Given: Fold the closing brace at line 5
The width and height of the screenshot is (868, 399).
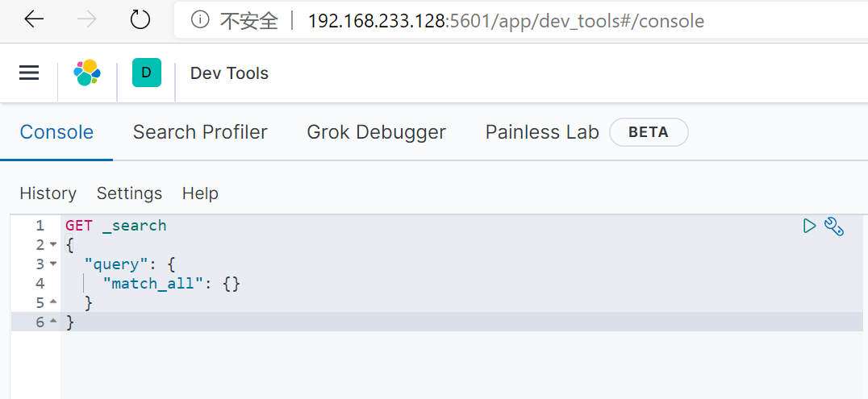Looking at the screenshot, I should [53, 302].
